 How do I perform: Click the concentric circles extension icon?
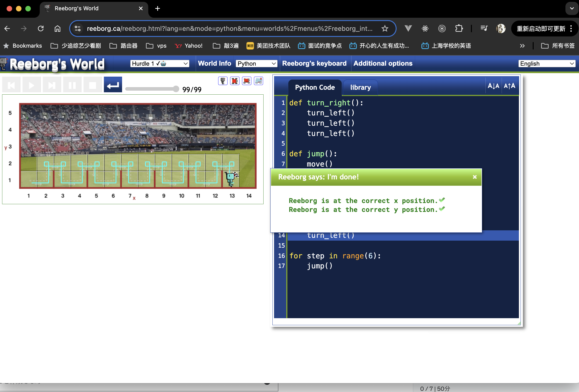[442, 29]
